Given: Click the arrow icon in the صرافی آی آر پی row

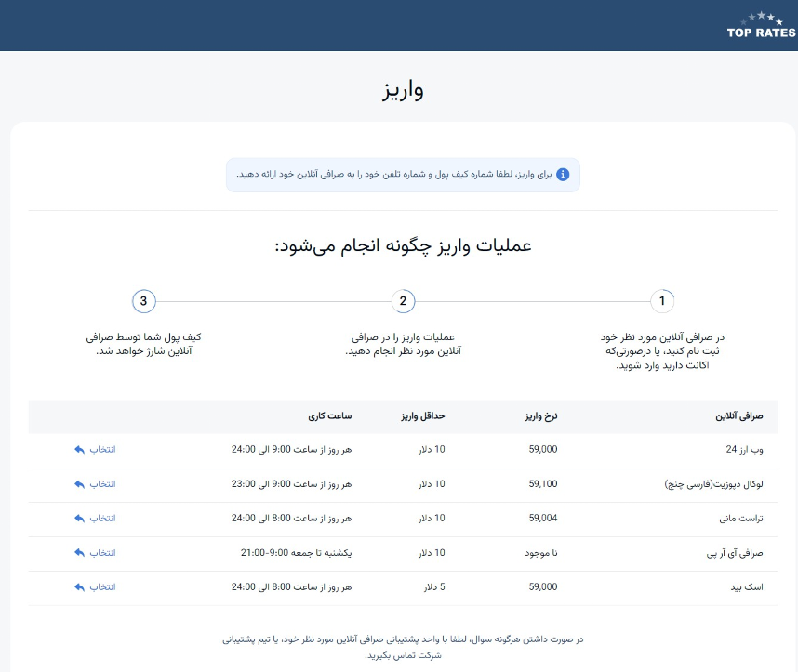Looking at the screenshot, I should pos(79,552).
